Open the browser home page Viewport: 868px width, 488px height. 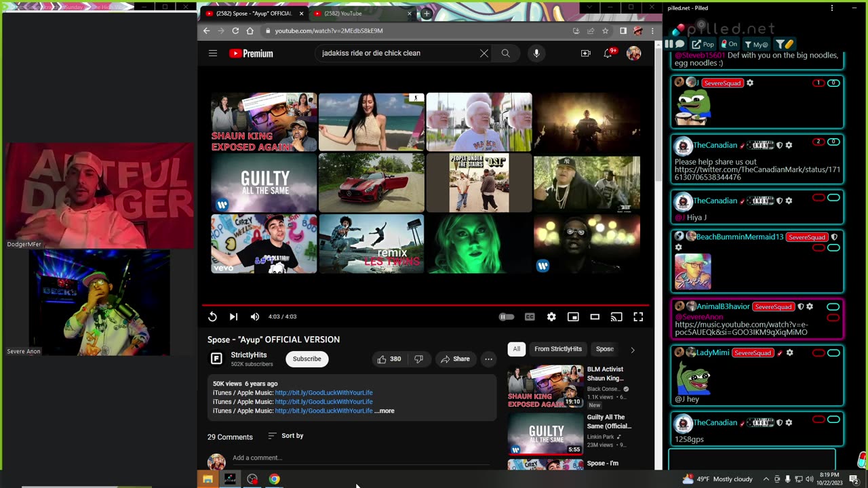pos(250,30)
